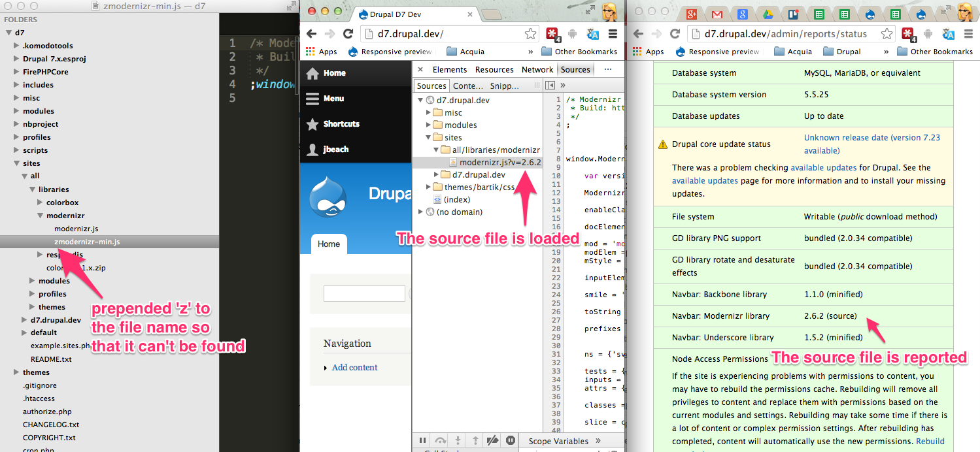Click LastPass extension in status report window
This screenshot has width=980, height=452.
(x=908, y=34)
